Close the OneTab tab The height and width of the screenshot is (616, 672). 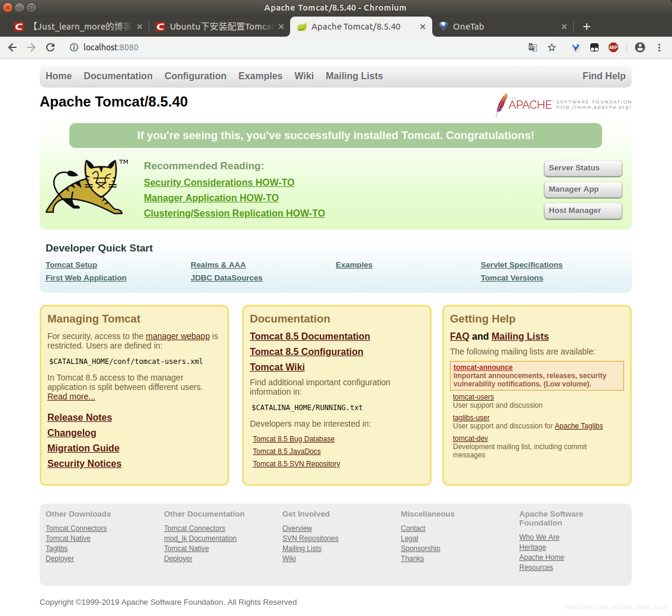(x=564, y=27)
